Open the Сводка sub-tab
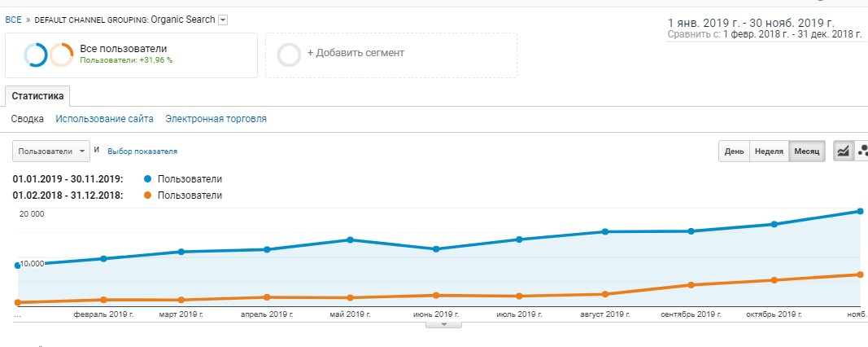This screenshot has width=868, height=347. (28, 119)
